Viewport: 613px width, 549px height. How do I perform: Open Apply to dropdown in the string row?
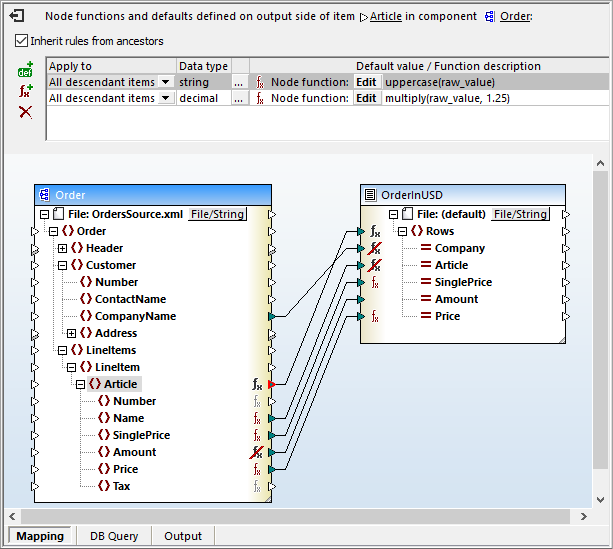[166, 82]
